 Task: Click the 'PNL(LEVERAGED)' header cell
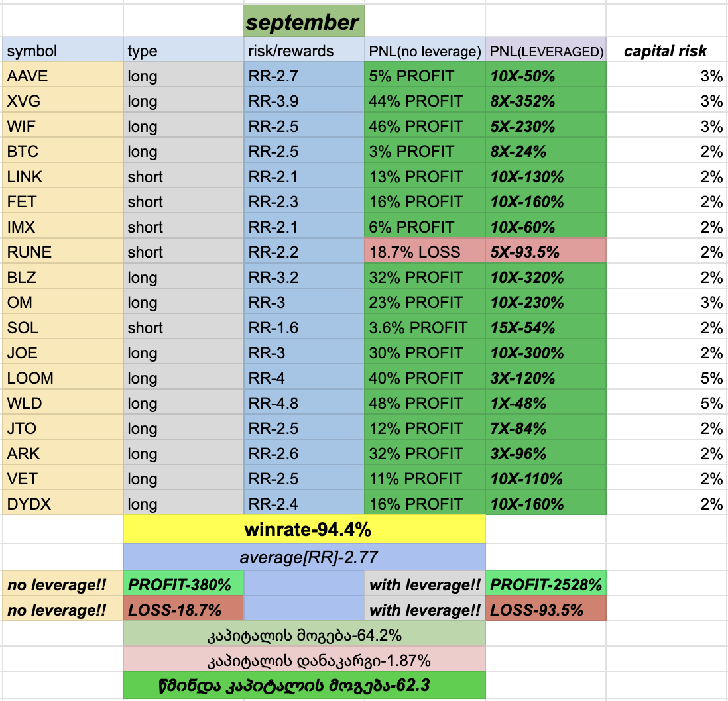coord(545,51)
